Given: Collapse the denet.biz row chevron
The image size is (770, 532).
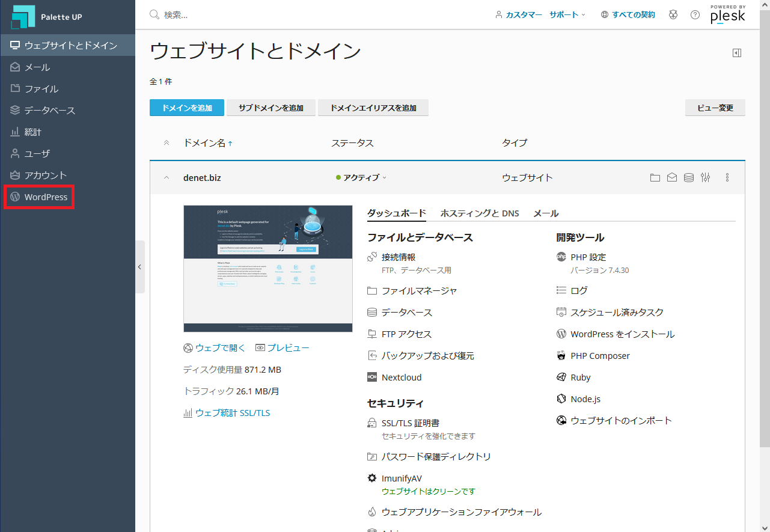Looking at the screenshot, I should pyautogui.click(x=167, y=177).
